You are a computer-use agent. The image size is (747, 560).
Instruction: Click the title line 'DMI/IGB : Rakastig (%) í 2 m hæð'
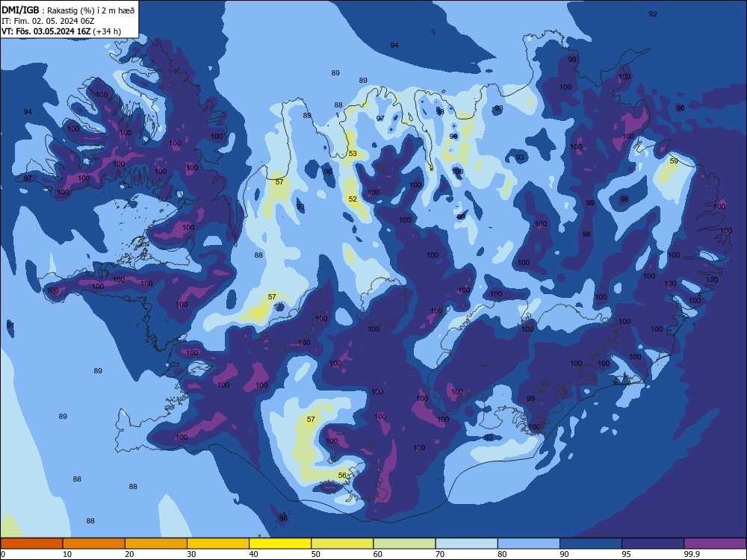point(67,10)
